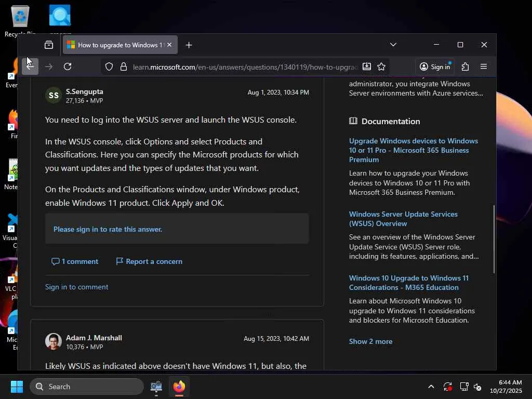Click the taskbar Search box

click(x=87, y=387)
